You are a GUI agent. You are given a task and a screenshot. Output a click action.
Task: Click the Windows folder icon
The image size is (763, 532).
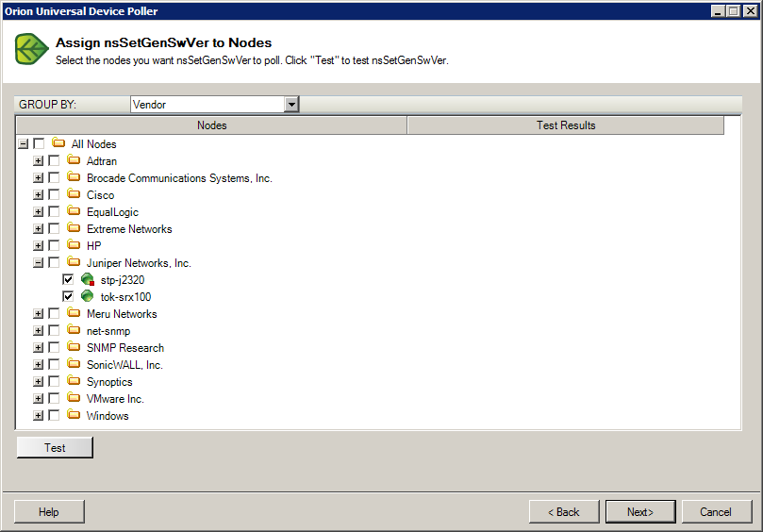tap(74, 415)
